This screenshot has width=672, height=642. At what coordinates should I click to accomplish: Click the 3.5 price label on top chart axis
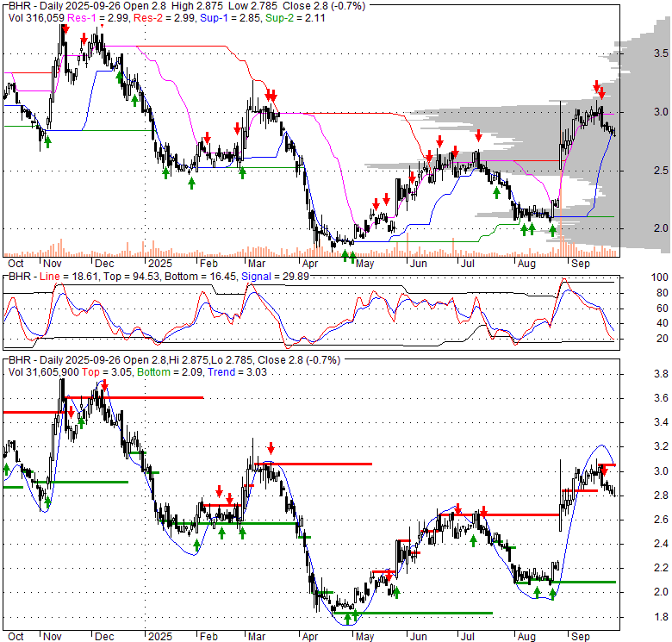[661, 53]
